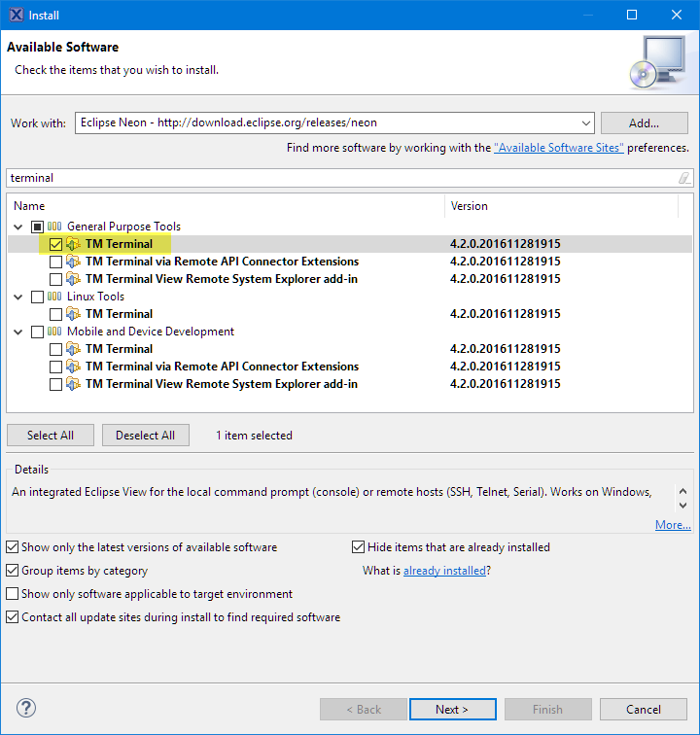Disable Hide items that are already installed
Screen dimensions: 700x735
358,547
